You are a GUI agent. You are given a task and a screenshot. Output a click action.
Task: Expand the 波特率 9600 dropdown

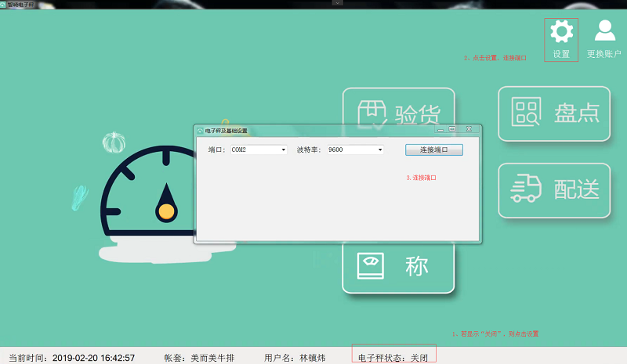(380, 150)
